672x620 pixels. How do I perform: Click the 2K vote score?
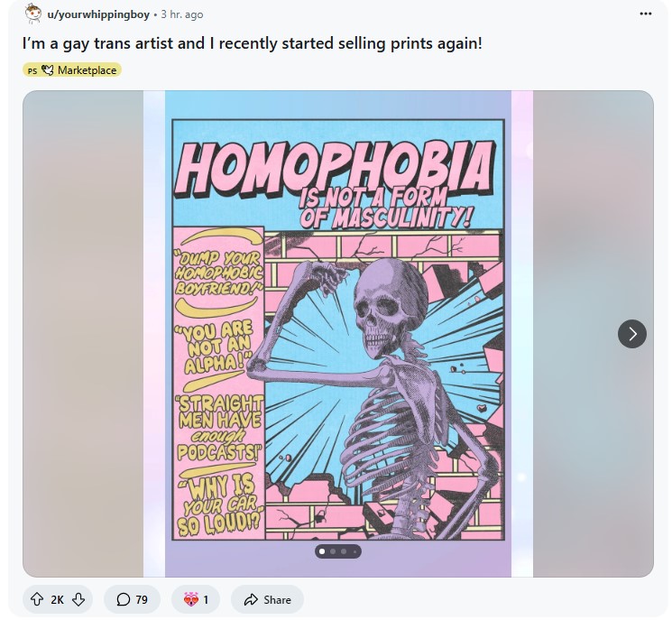[57, 599]
